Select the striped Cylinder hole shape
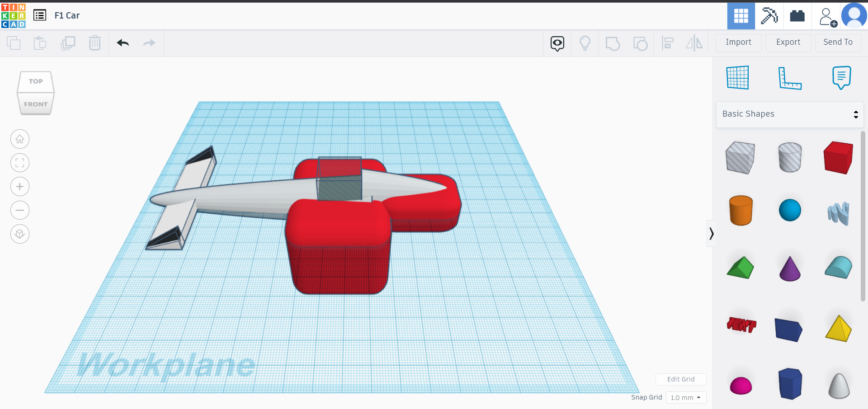Image resolution: width=868 pixels, height=409 pixels. 790,157
